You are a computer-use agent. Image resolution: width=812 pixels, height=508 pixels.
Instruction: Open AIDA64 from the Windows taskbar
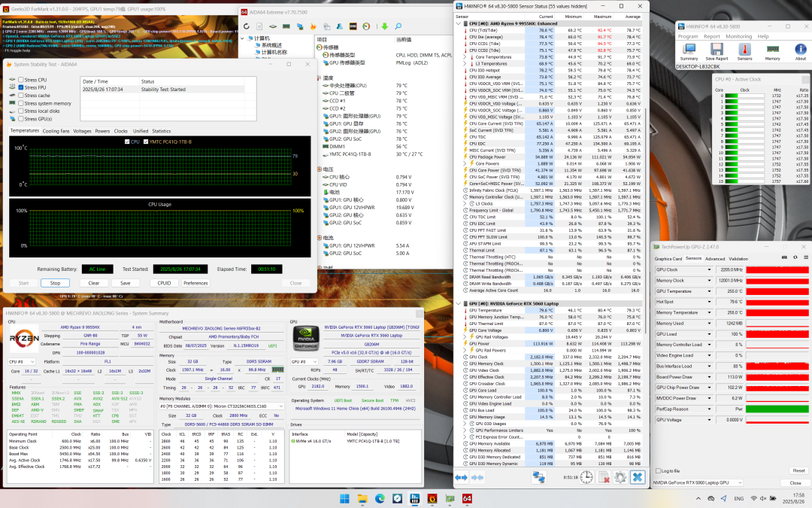pyautogui.click(x=467, y=499)
